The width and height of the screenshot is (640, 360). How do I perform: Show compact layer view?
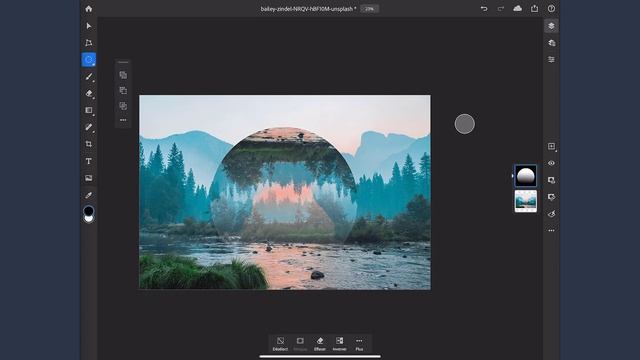551,26
